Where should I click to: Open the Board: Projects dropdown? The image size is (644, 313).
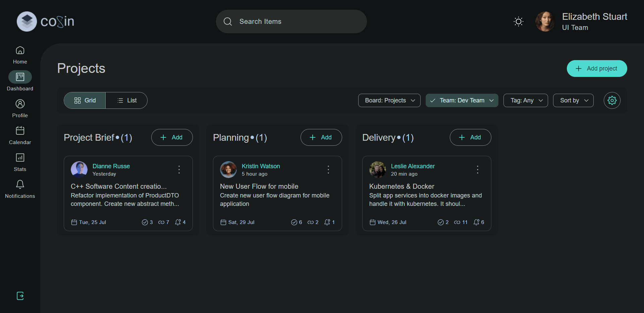pos(389,100)
